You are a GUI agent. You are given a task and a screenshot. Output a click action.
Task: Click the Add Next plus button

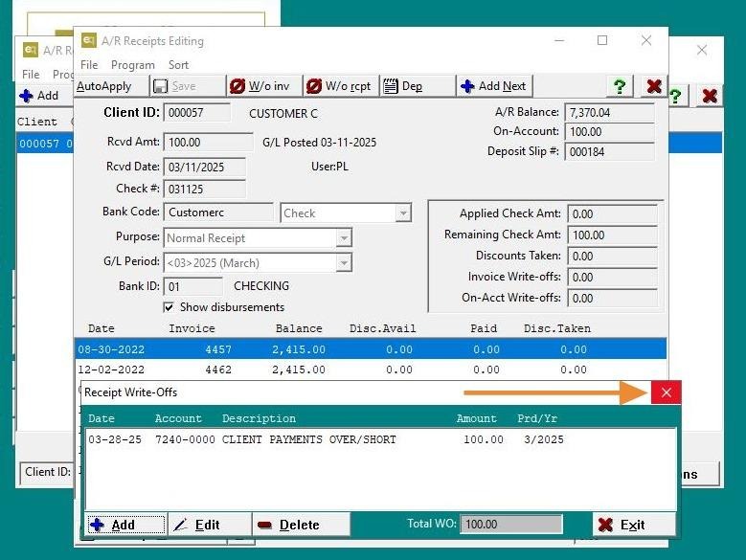(x=494, y=86)
